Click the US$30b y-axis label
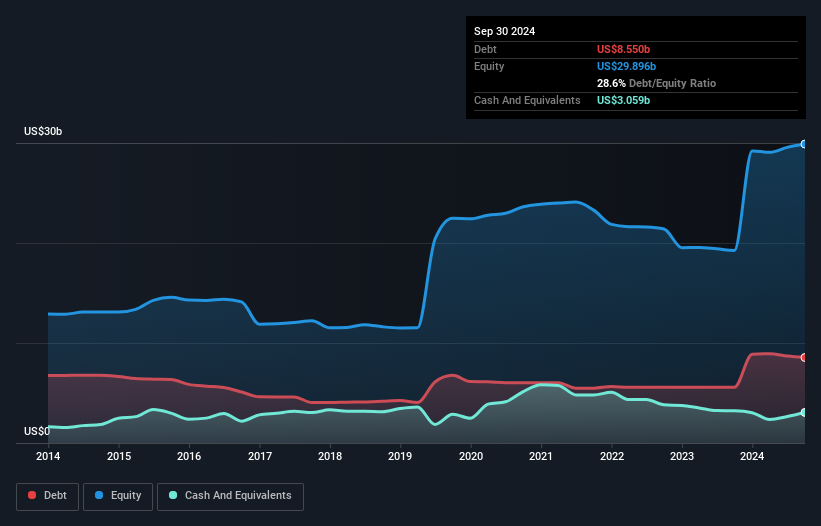This screenshot has height=526, width=821. tap(43, 131)
